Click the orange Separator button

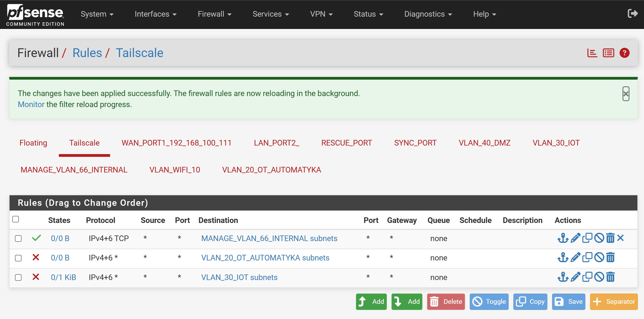pyautogui.click(x=614, y=302)
